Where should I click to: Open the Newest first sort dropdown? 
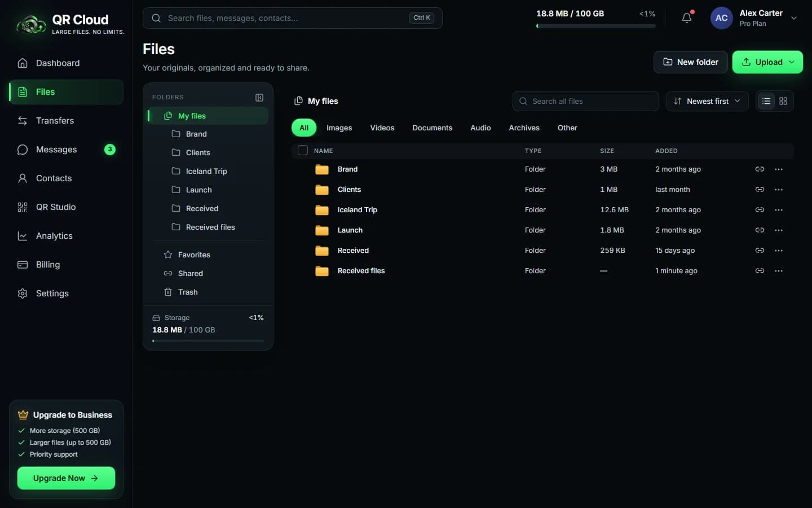[707, 101]
